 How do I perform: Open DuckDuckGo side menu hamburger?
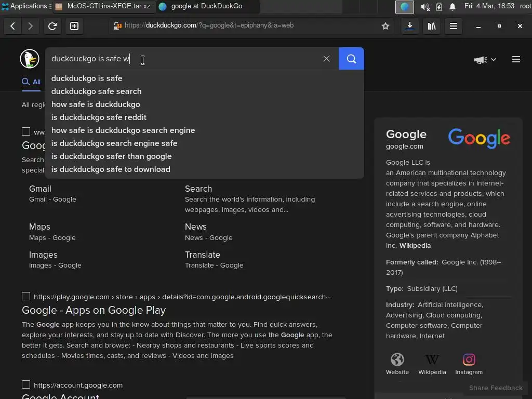(x=516, y=60)
